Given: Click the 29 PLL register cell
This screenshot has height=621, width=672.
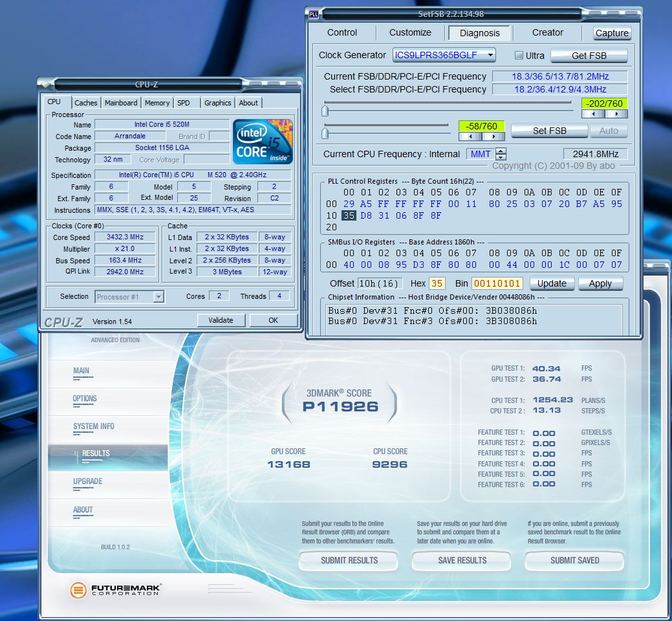Looking at the screenshot, I should click(x=349, y=204).
